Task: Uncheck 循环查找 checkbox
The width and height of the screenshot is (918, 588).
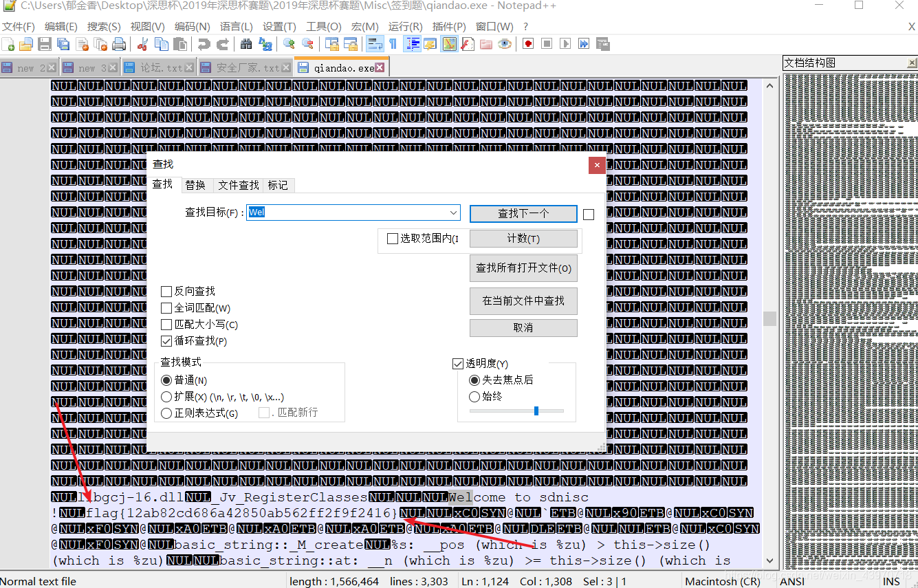Action: tap(193, 341)
